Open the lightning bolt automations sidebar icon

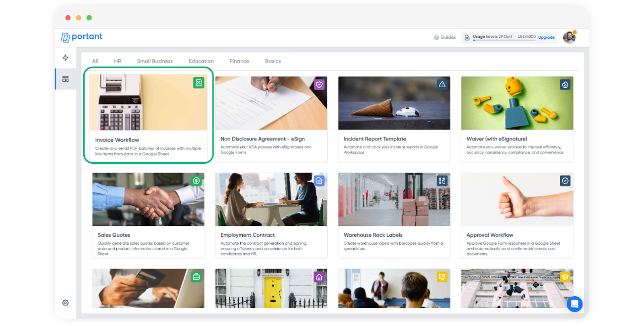[x=65, y=58]
